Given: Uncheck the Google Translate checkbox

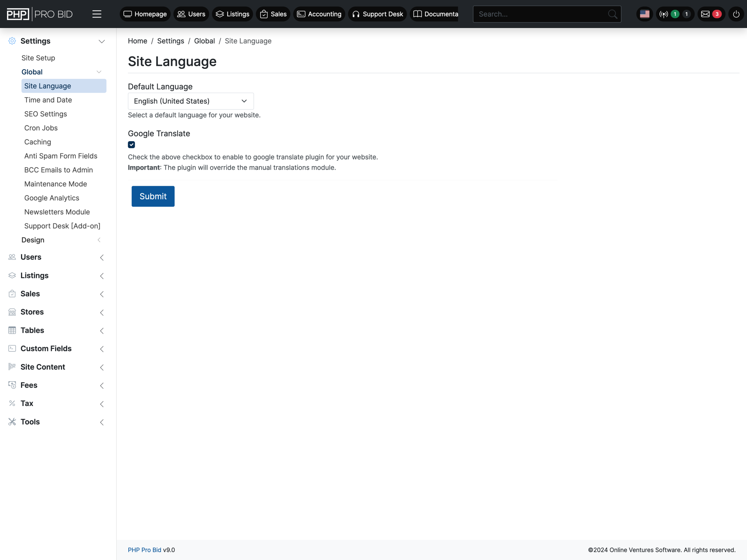Looking at the screenshot, I should coord(131,145).
